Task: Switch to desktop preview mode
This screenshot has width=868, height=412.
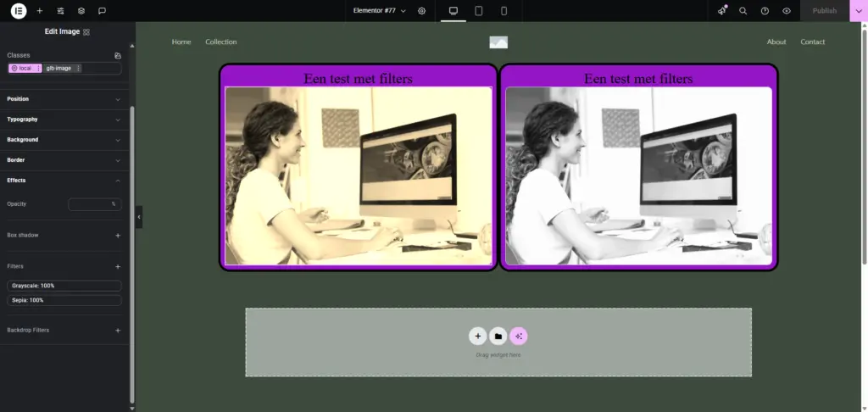Action: 453,10
